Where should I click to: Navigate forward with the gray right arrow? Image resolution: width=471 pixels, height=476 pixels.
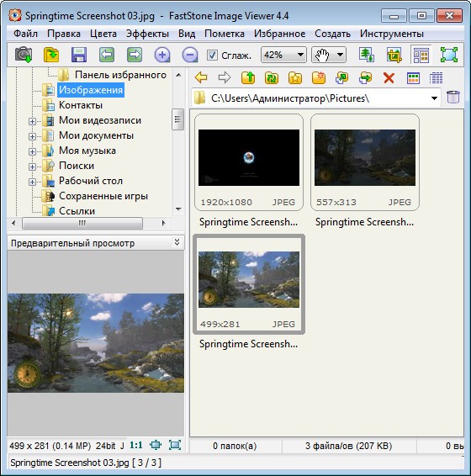225,77
